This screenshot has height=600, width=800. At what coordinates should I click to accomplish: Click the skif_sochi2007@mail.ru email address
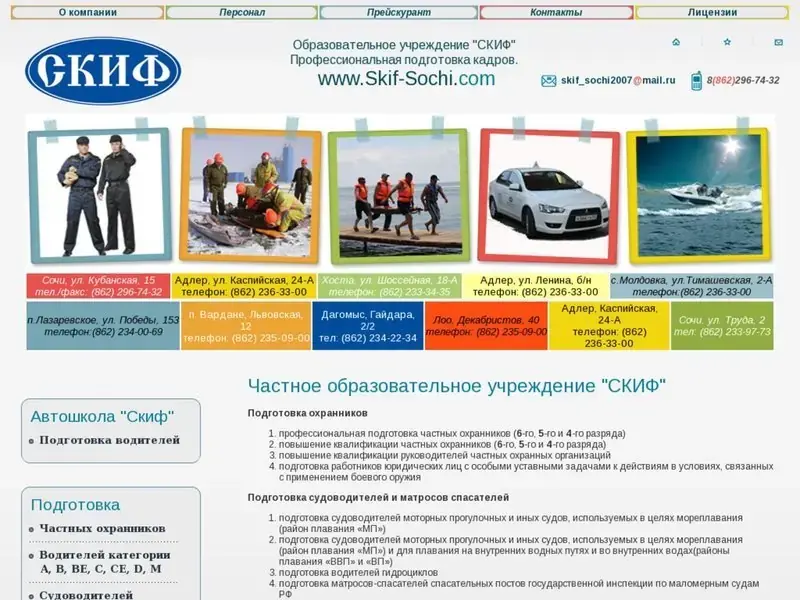(618, 81)
